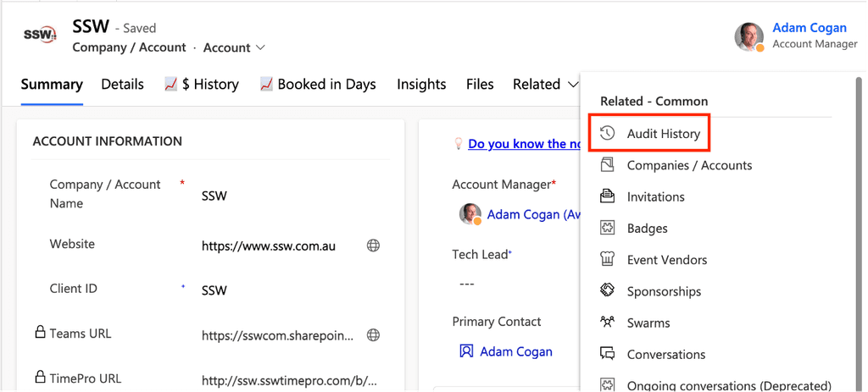Select Conversations from the Related list
The height and width of the screenshot is (392, 868).
[665, 354]
